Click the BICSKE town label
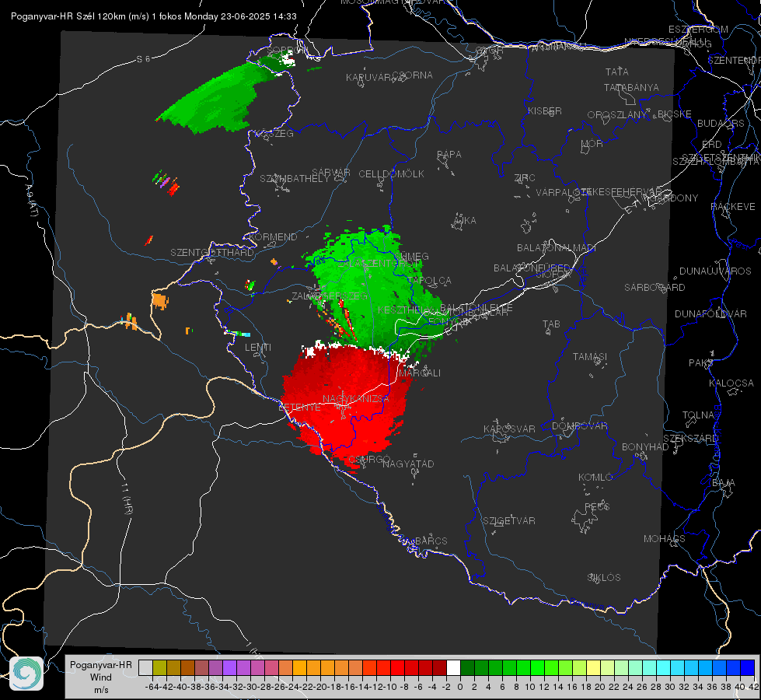Image resolution: width=761 pixels, height=700 pixels. pyautogui.click(x=674, y=114)
